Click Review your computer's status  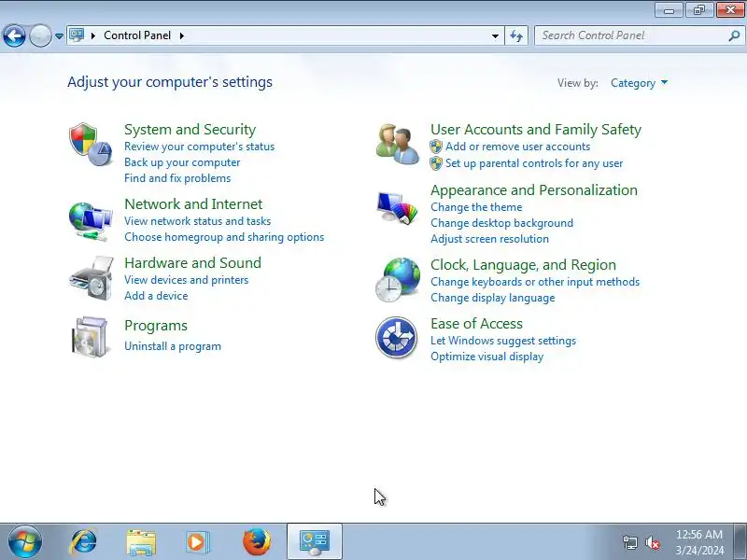199,147
